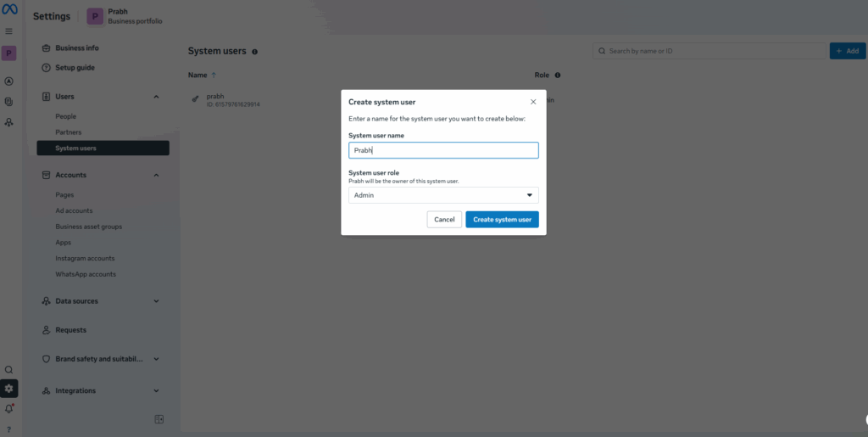
Task: Click the info icon next to Role column
Action: point(558,75)
